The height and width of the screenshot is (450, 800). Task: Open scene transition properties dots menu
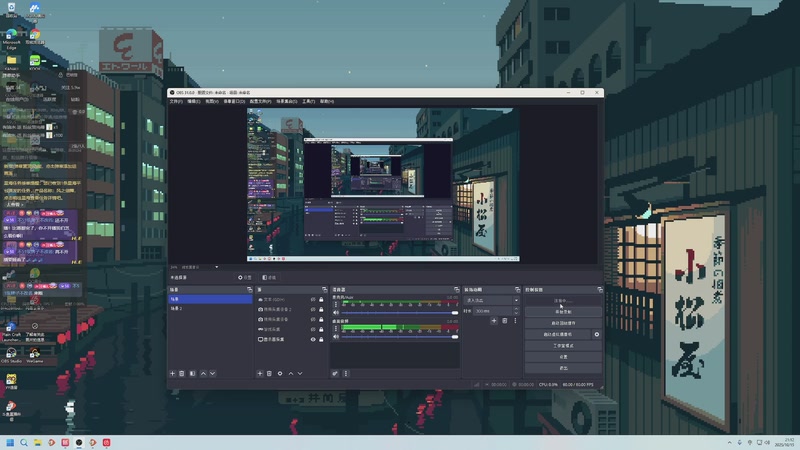[515, 321]
